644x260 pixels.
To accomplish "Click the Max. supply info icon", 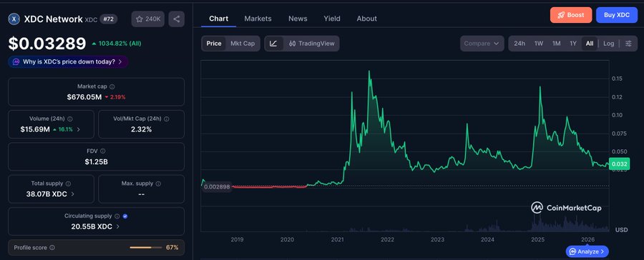I will 158,184.
